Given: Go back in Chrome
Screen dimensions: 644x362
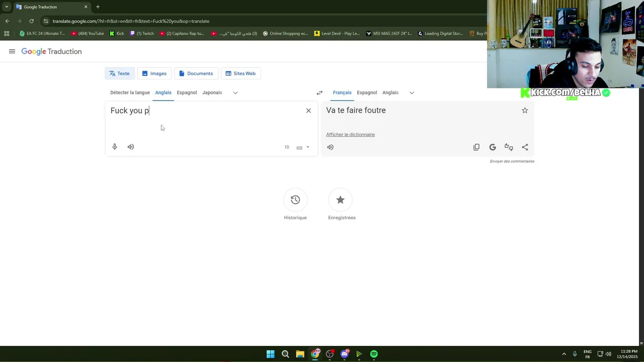Looking at the screenshot, I should [x=7, y=21].
